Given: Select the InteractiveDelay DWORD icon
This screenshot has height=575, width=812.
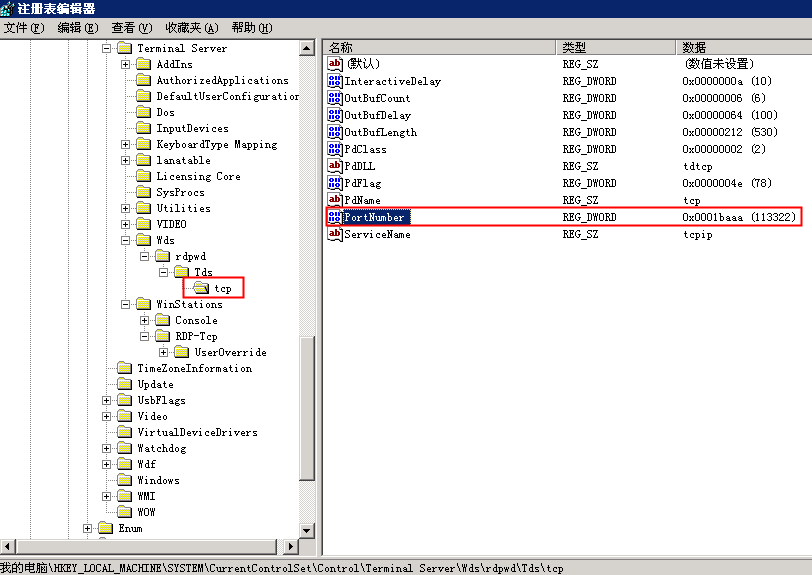Looking at the screenshot, I should (x=336, y=81).
